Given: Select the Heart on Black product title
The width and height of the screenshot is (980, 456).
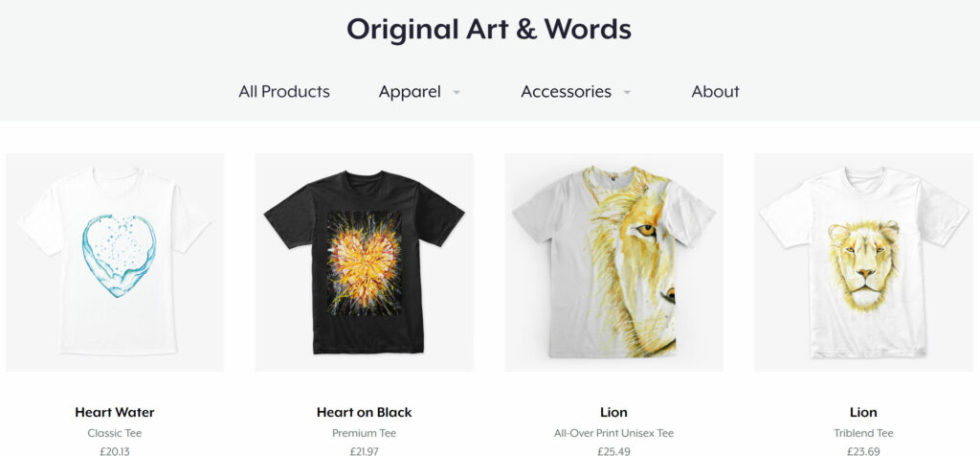Looking at the screenshot, I should click(x=365, y=412).
